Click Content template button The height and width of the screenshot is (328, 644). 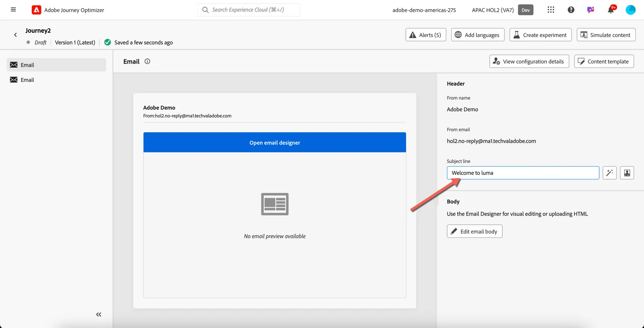[x=604, y=61]
